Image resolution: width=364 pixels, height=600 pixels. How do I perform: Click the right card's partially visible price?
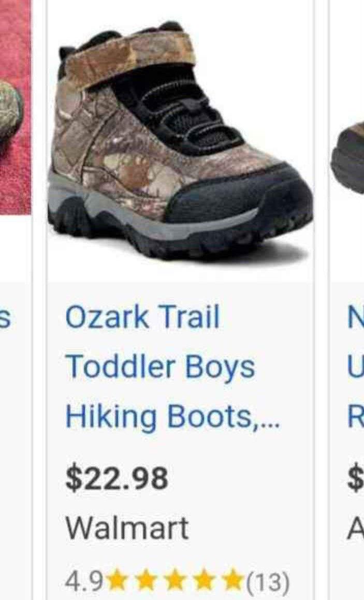click(356, 478)
